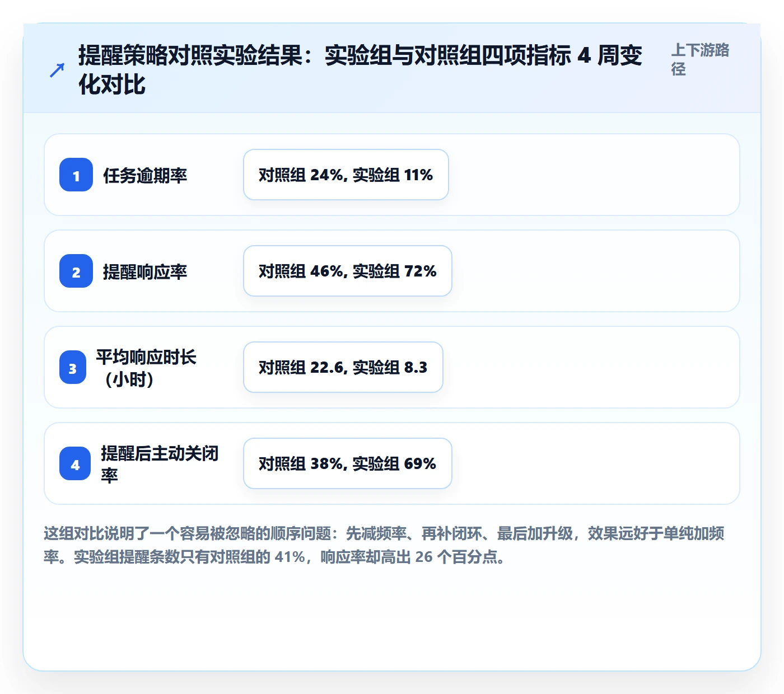Click the number 4 badge for 提醒后主动关闭率
Screen dimensions: 784x694
75,463
